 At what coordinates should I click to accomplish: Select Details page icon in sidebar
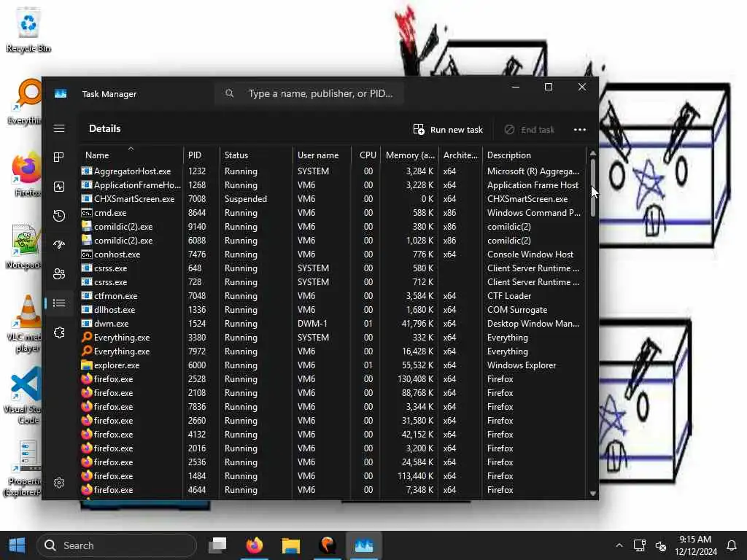click(59, 303)
